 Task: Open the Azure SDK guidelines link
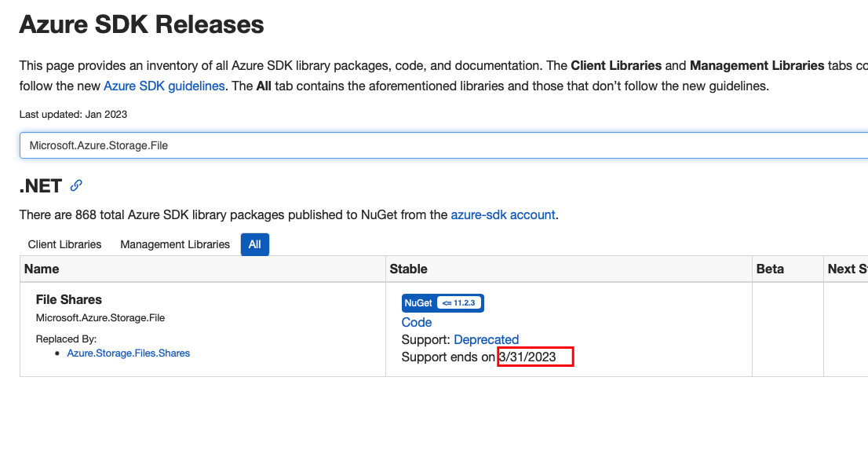tap(164, 86)
